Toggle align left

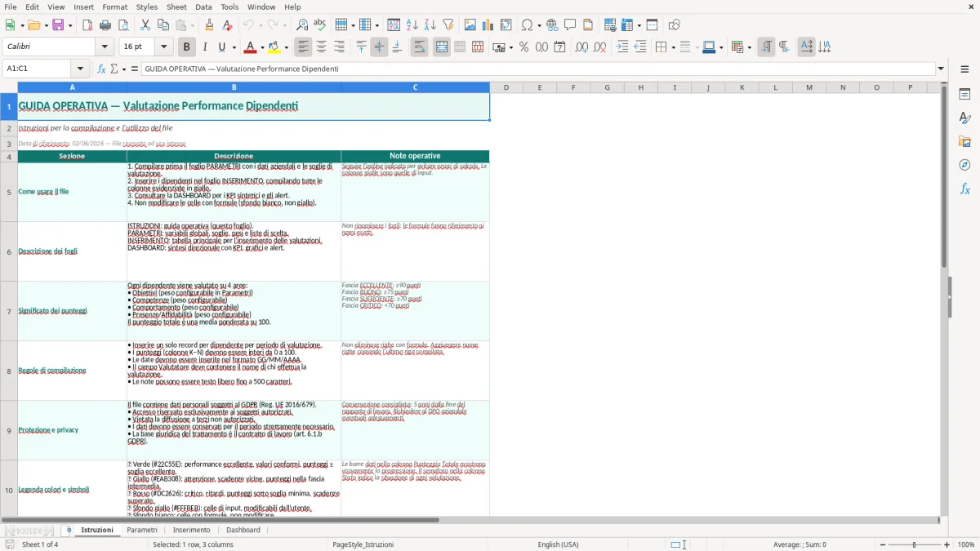click(x=304, y=47)
